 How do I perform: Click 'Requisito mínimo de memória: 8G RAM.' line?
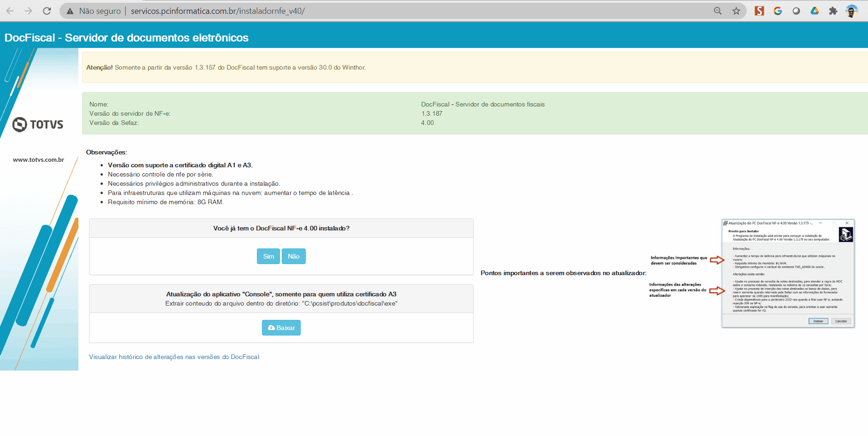click(166, 202)
